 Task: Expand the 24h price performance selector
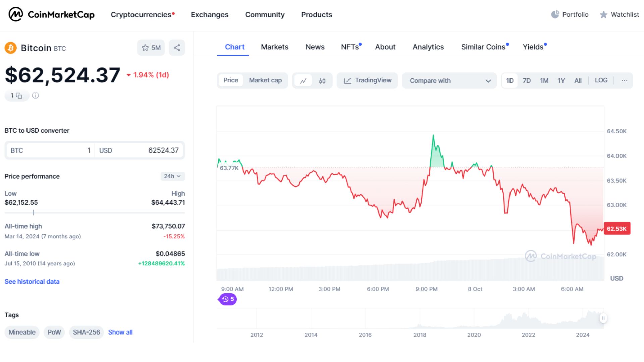(172, 176)
